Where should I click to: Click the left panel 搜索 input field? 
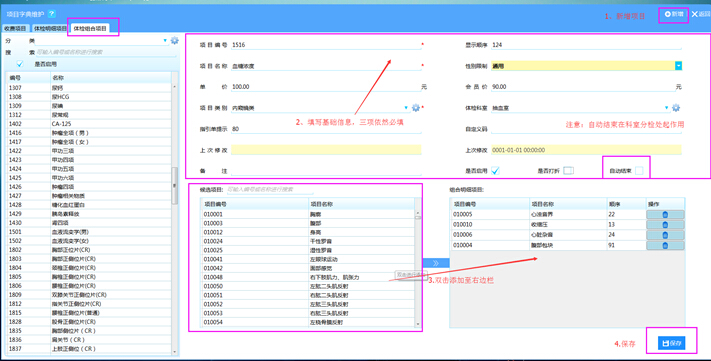[x=106, y=52]
